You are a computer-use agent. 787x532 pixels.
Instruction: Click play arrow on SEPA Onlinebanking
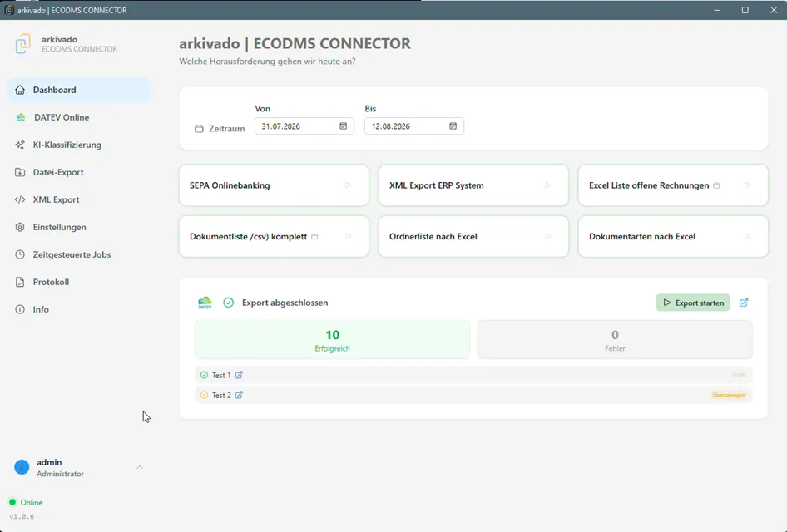point(348,185)
